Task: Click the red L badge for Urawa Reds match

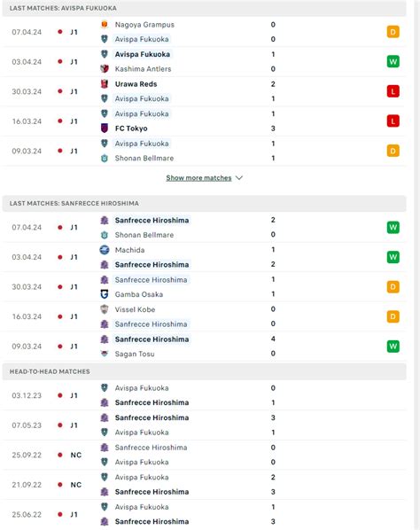Action: click(393, 91)
